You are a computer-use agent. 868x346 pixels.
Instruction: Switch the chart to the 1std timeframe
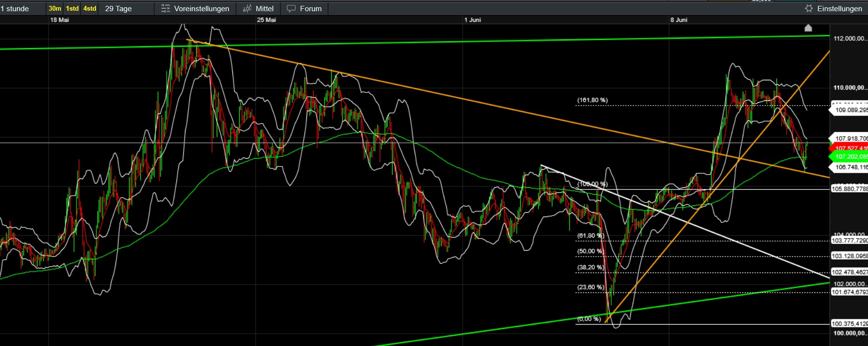tap(72, 9)
